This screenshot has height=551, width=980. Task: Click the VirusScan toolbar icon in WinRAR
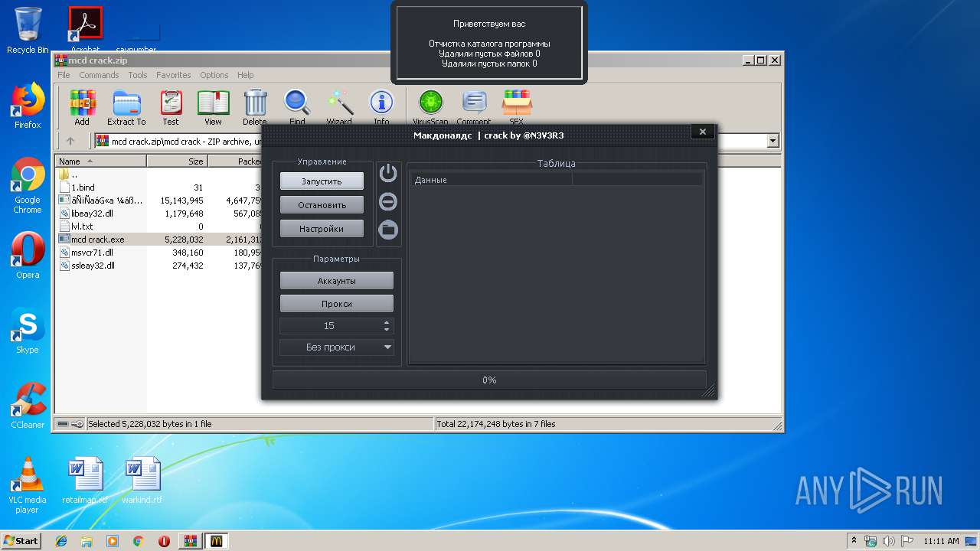430,108
